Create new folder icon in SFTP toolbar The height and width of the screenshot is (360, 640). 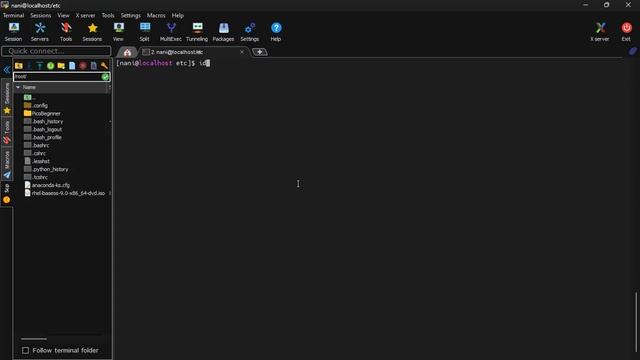point(61,66)
